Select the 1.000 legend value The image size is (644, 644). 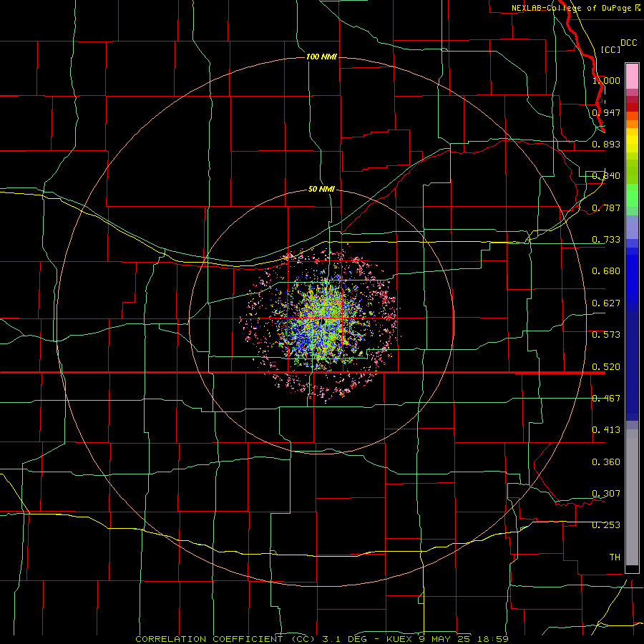tap(606, 80)
